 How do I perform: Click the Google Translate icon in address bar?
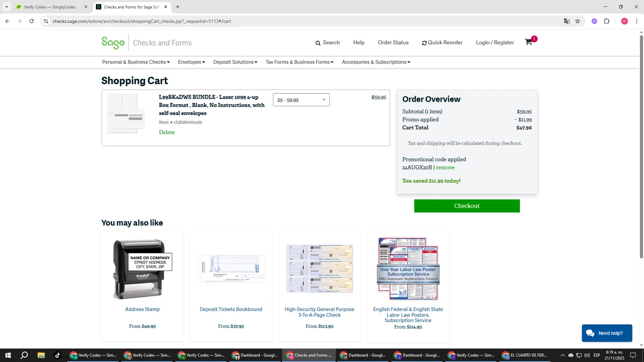pyautogui.click(x=567, y=21)
